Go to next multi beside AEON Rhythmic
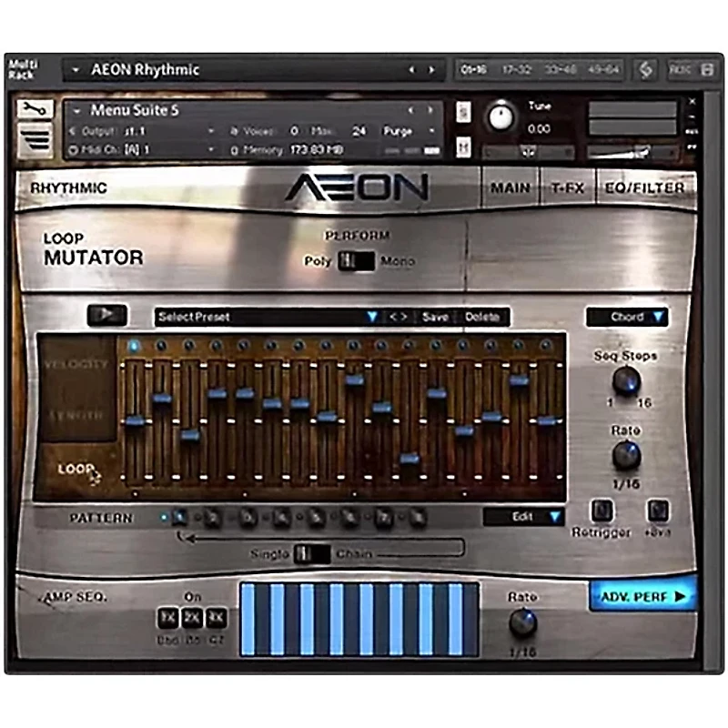The width and height of the screenshot is (728, 728). coord(431,70)
